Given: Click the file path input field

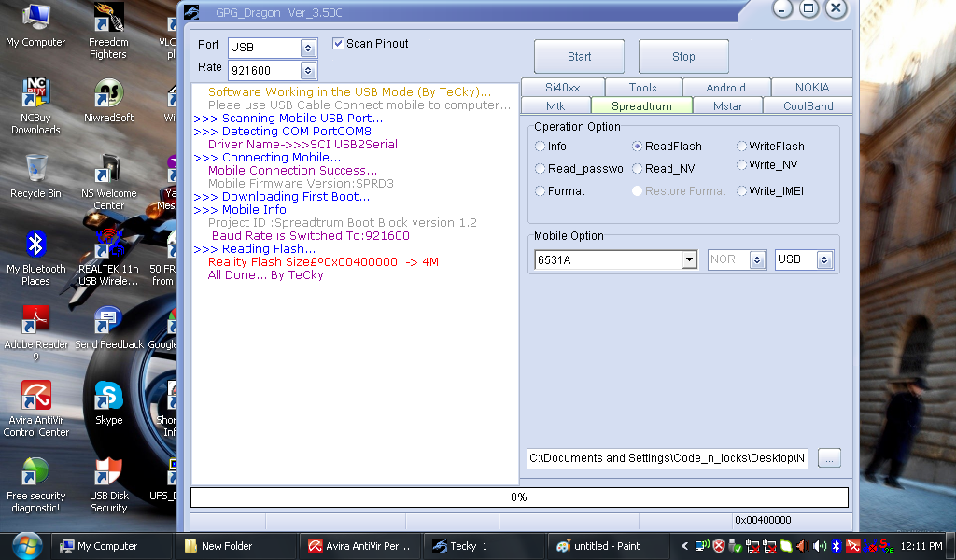Looking at the screenshot, I should tap(668, 458).
